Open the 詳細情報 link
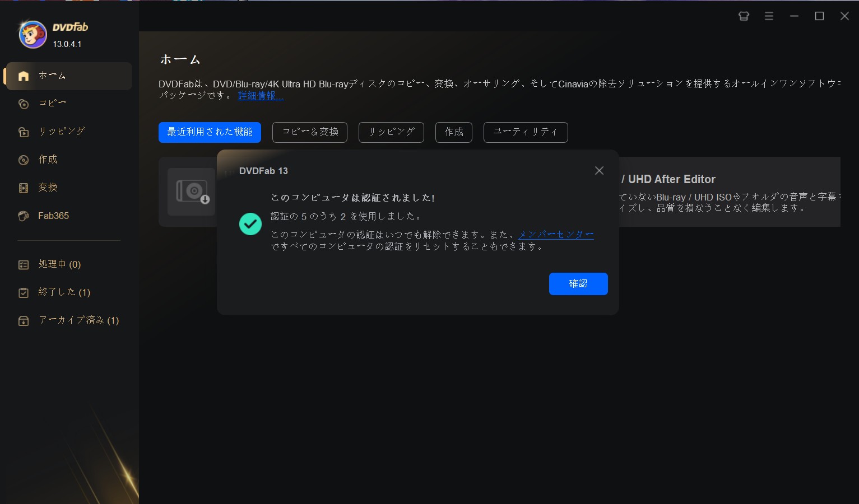Viewport: 859px width, 504px height. coord(261,96)
